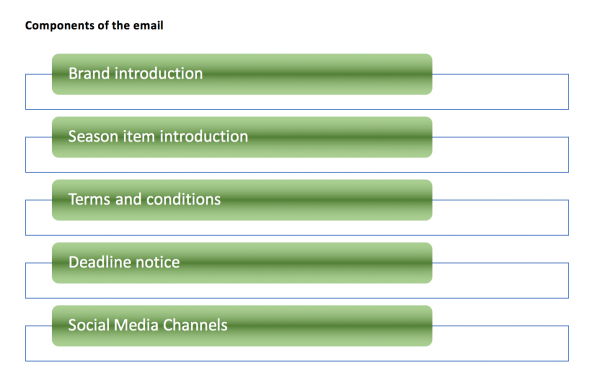This screenshot has width=600, height=385.
Task: Click the 'Social Media Channels' text label
Action: click(148, 325)
